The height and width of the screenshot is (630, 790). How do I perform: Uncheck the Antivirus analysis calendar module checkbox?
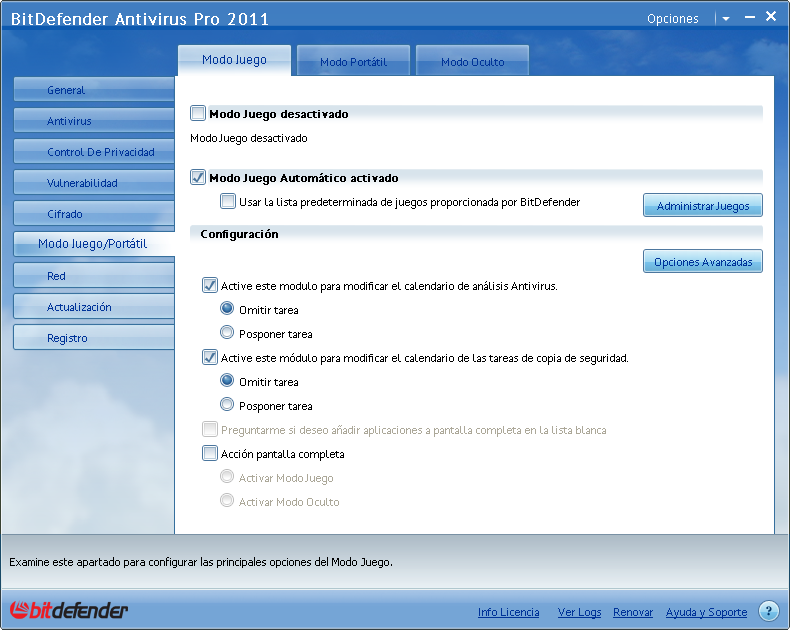coord(210,285)
